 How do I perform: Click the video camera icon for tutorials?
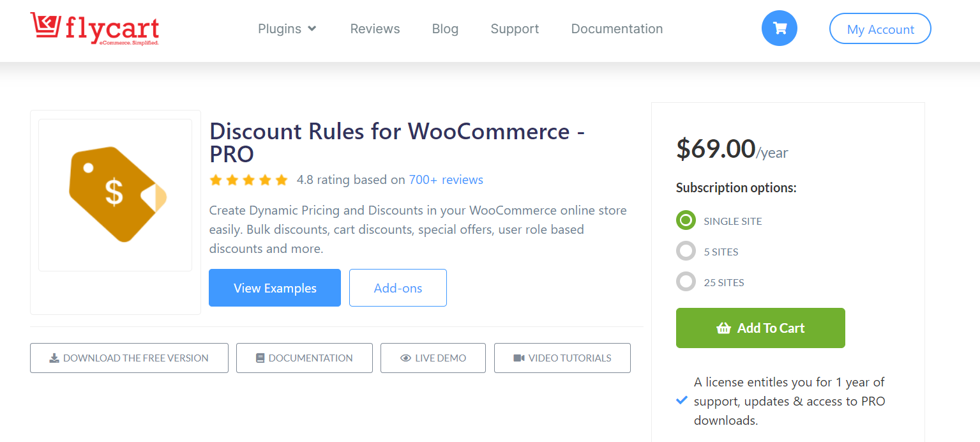tap(519, 358)
